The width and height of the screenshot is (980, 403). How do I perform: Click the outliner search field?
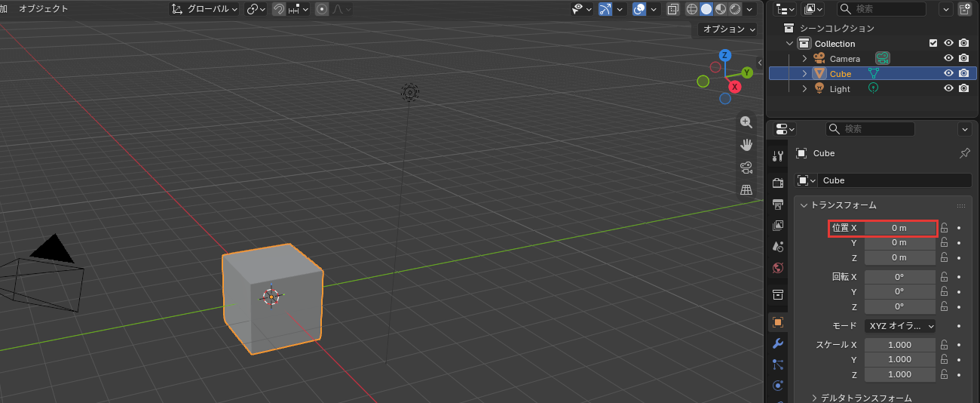(x=882, y=9)
